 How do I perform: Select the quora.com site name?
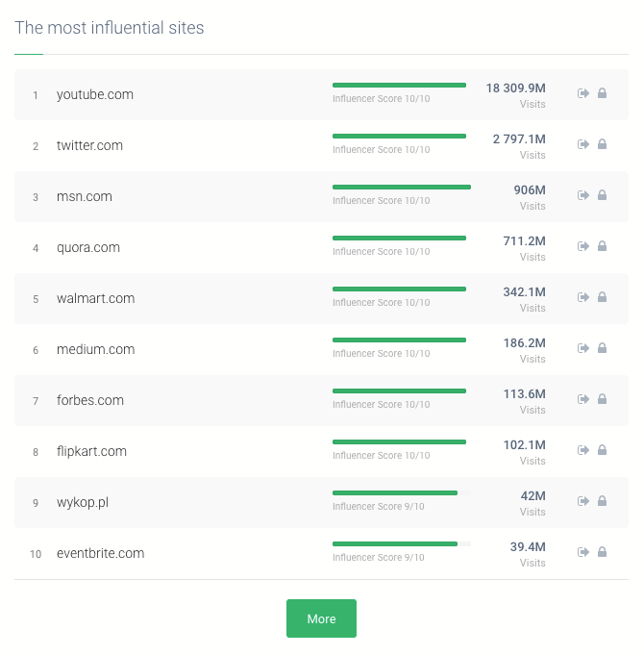click(x=88, y=247)
